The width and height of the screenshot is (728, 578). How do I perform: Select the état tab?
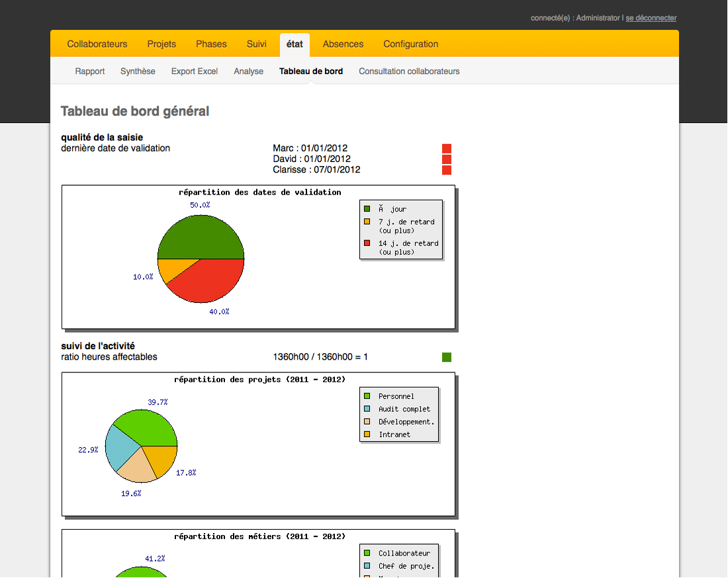tap(295, 44)
